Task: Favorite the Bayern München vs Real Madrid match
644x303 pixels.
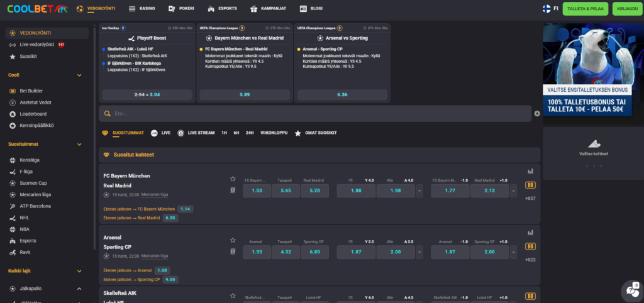Action: (x=233, y=179)
